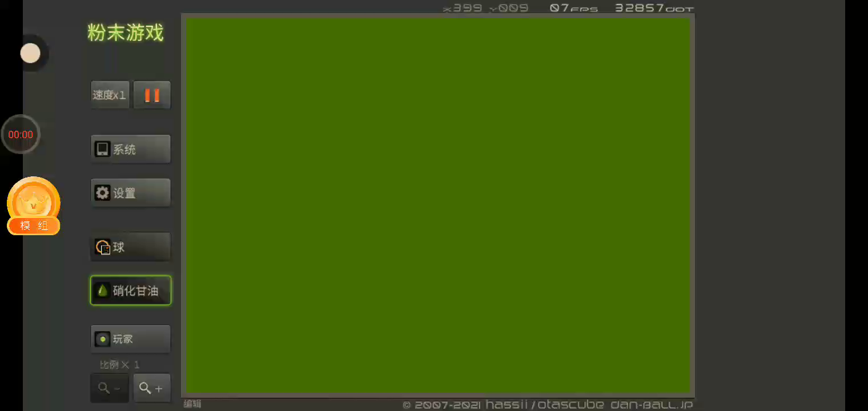Open the orange crown mod badge
868x411 pixels.
tap(33, 200)
